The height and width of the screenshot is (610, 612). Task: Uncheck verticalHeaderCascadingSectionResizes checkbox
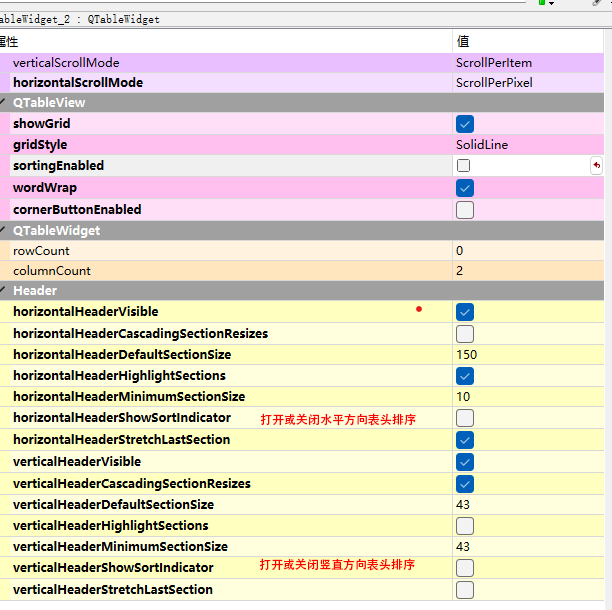click(x=464, y=484)
